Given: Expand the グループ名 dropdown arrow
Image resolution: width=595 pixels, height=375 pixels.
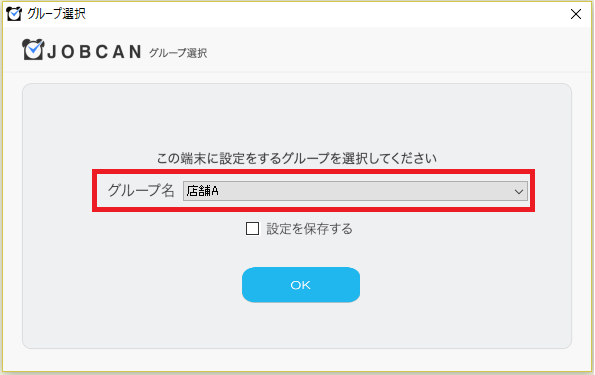Looking at the screenshot, I should (x=519, y=191).
